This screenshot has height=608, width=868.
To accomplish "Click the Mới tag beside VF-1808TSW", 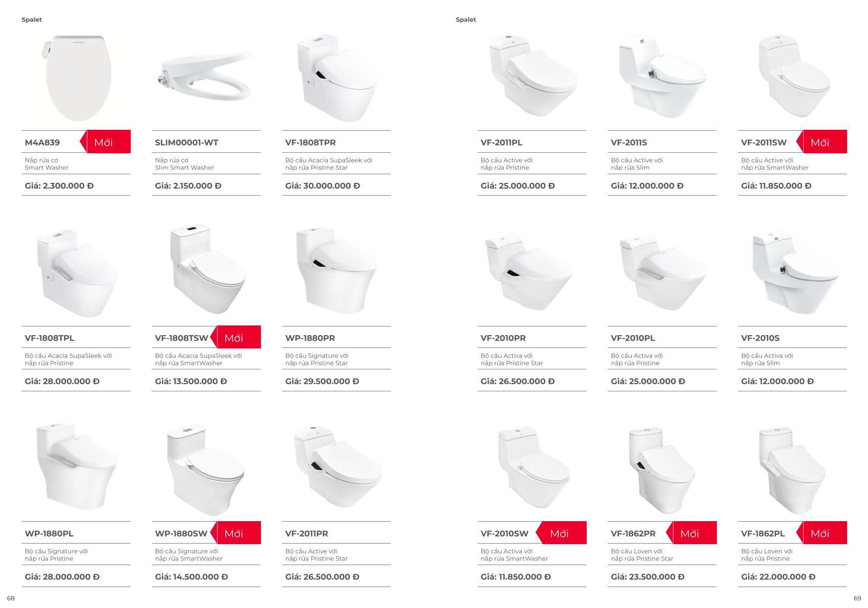I will [235, 337].
